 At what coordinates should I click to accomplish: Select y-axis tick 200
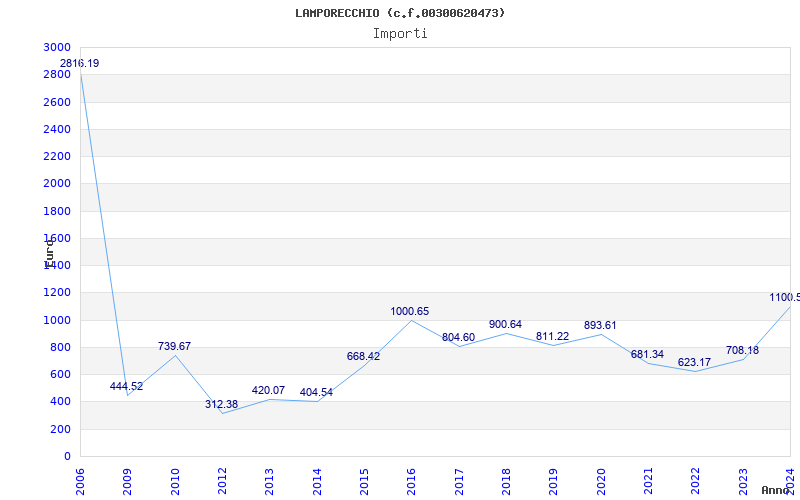[x=61, y=430]
